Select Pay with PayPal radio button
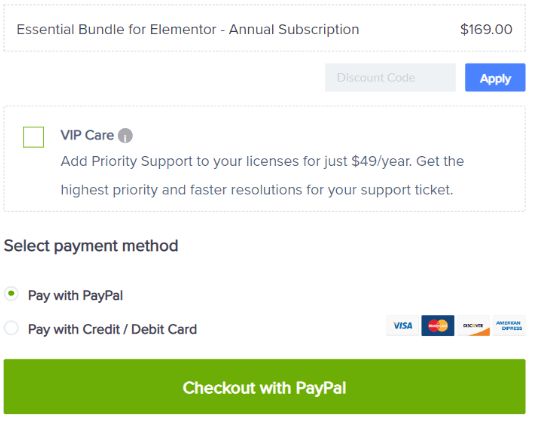Viewport: 533px width, 422px height. [x=11, y=294]
